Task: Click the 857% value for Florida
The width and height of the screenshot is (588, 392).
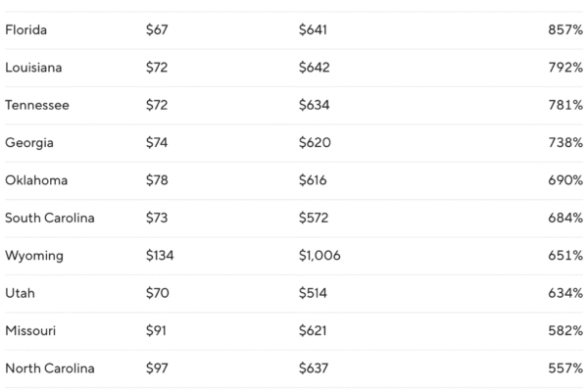Action: (x=565, y=30)
